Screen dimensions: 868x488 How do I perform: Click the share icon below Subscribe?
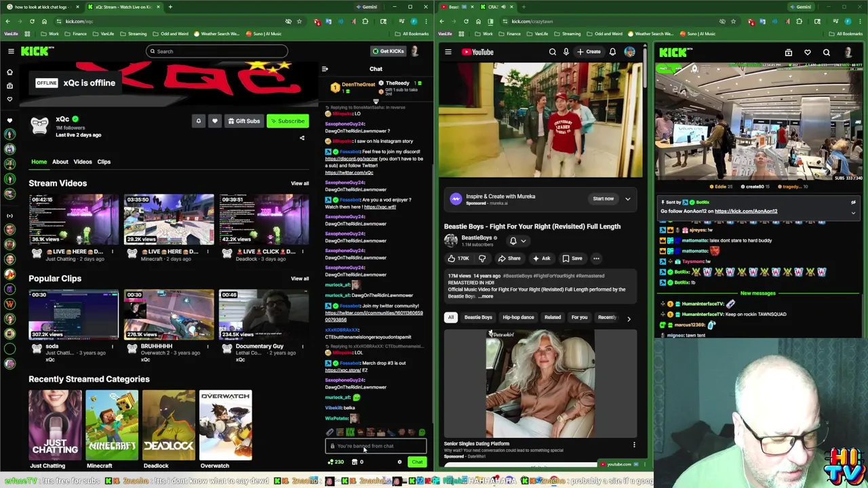pyautogui.click(x=302, y=138)
